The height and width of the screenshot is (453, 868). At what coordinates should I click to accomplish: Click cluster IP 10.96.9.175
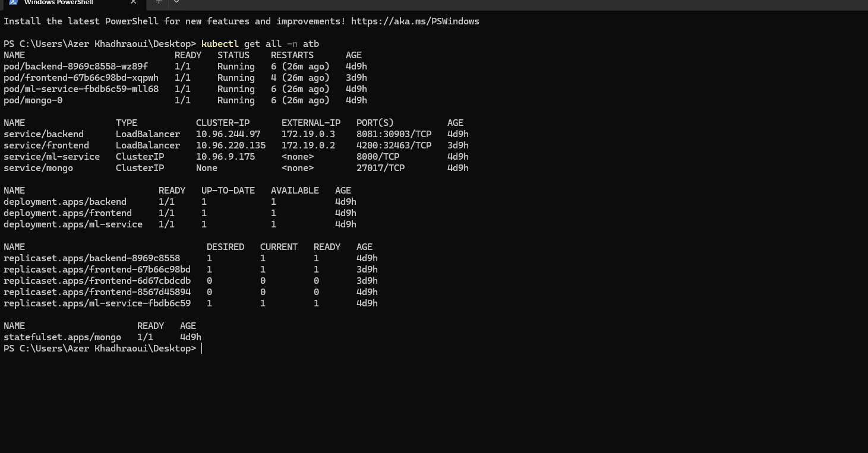[x=225, y=157]
